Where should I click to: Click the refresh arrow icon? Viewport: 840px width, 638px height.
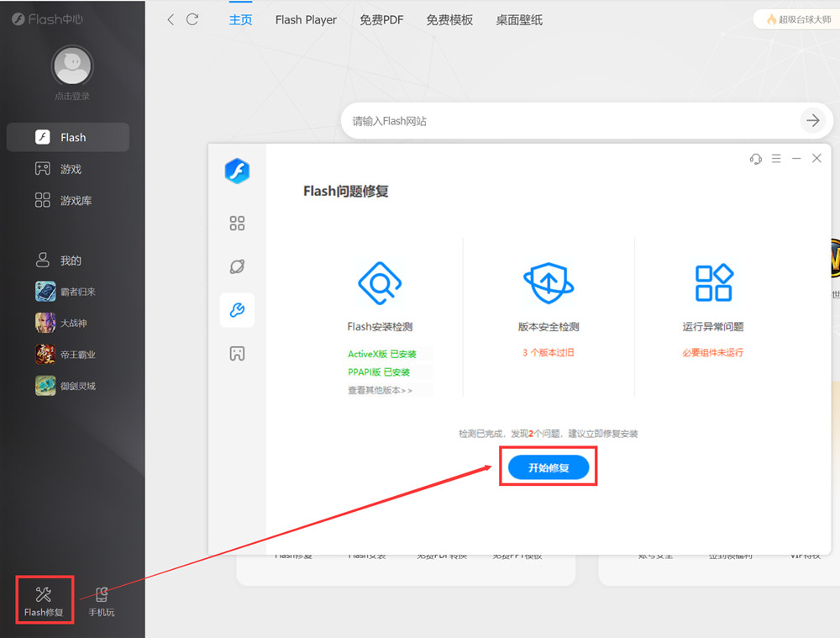pyautogui.click(x=192, y=19)
